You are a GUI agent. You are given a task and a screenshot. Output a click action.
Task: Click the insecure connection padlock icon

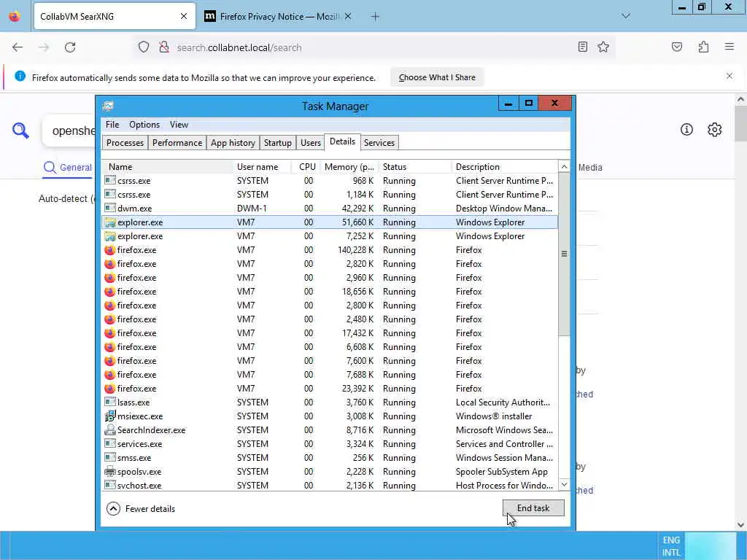tap(164, 47)
